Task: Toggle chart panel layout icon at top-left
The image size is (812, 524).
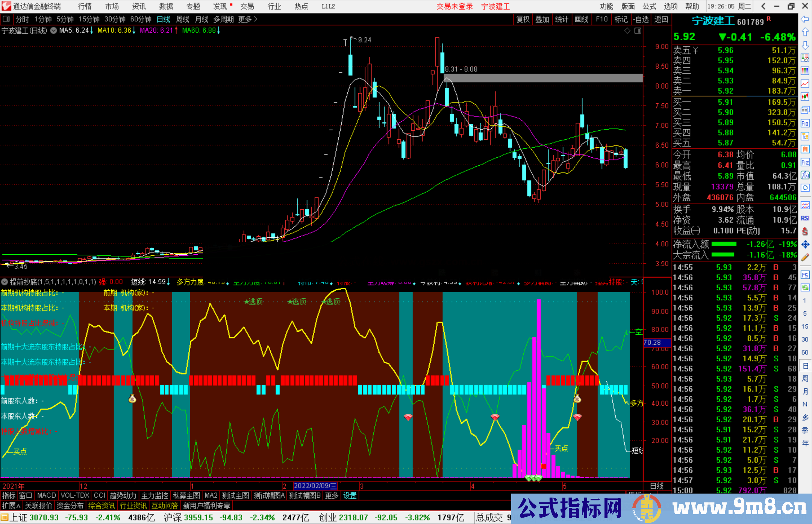Action: (6, 19)
